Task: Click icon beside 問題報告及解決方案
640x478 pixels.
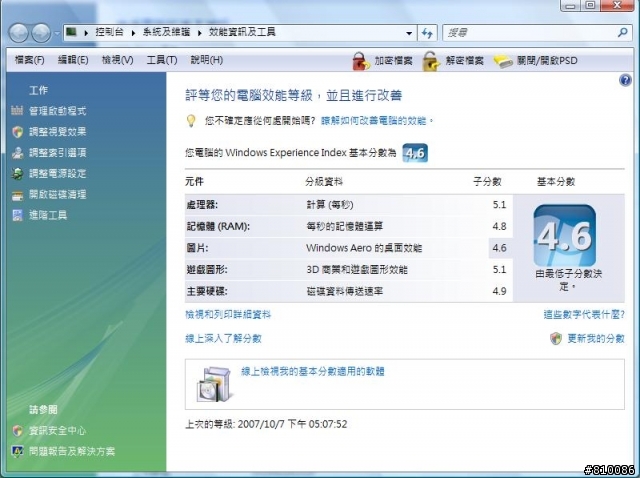Action: pos(17,451)
